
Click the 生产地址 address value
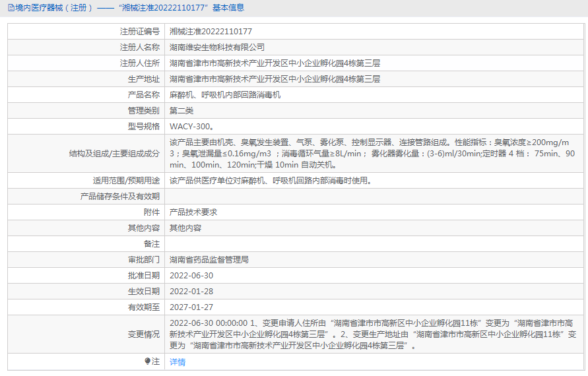275,79
